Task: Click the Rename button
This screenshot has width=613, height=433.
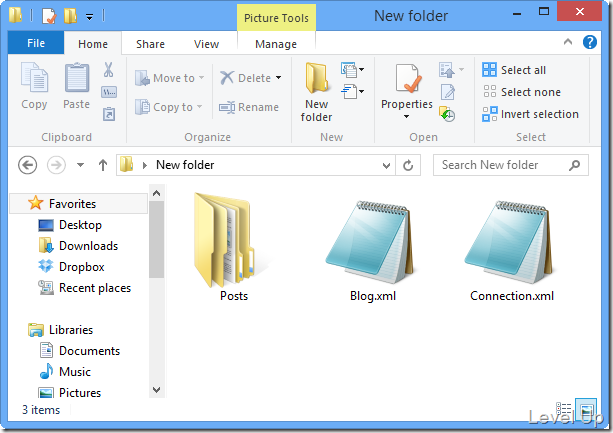Action: click(249, 107)
